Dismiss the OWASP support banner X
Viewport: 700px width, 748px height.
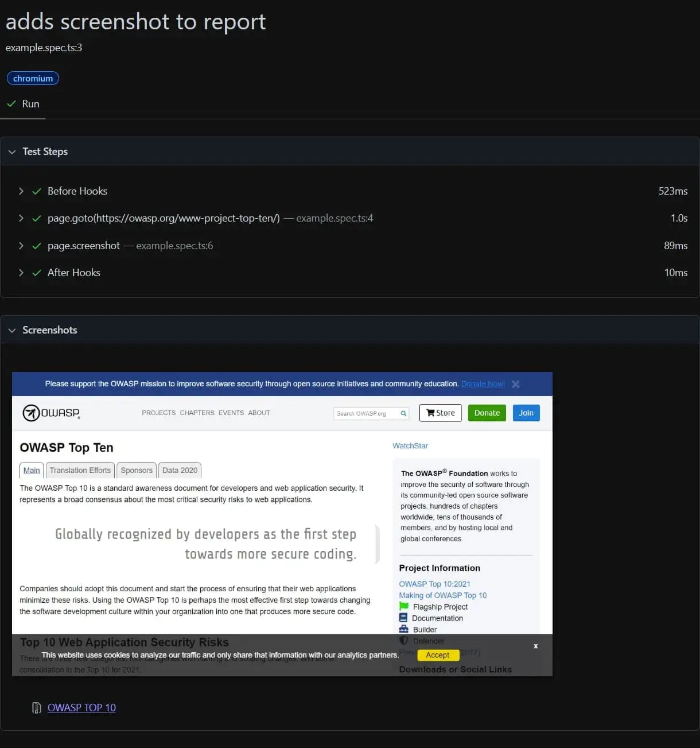pos(516,384)
